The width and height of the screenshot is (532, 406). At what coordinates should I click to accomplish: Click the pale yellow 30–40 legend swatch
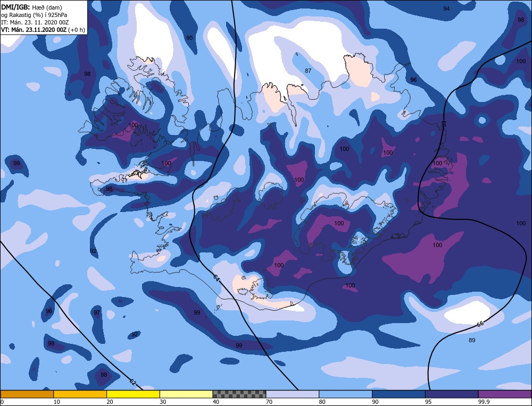(186, 394)
